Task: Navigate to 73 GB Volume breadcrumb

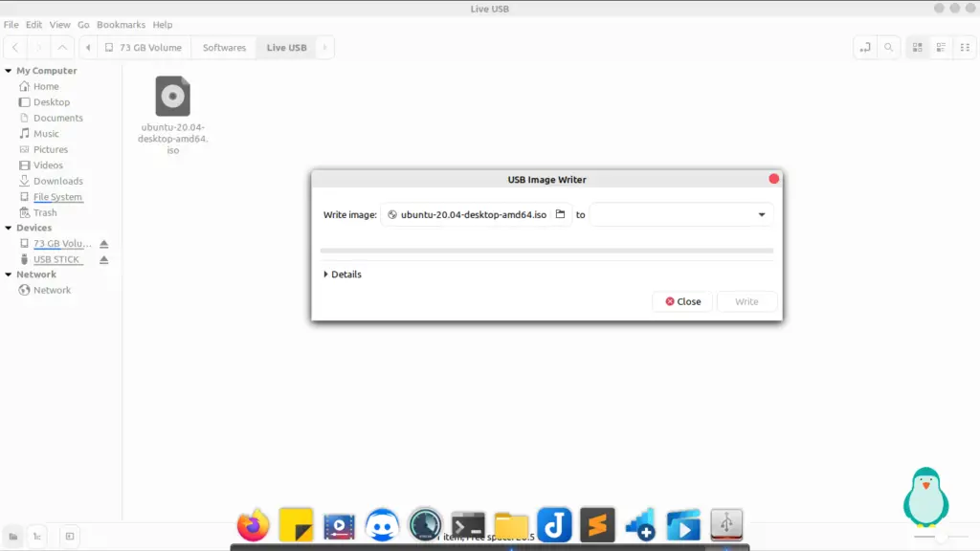Action: (x=144, y=48)
